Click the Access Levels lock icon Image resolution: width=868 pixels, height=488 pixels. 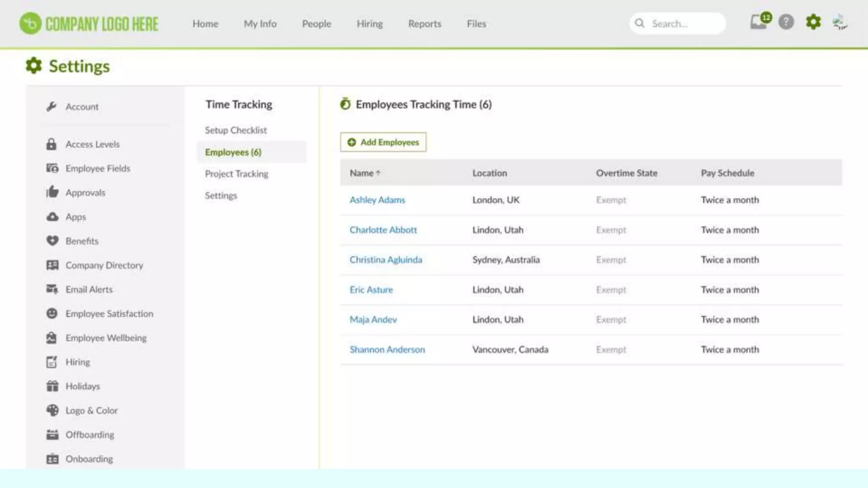coord(51,144)
